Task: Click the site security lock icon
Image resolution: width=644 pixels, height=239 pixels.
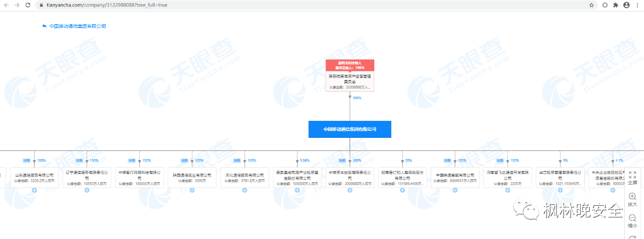Action: tap(40, 5)
